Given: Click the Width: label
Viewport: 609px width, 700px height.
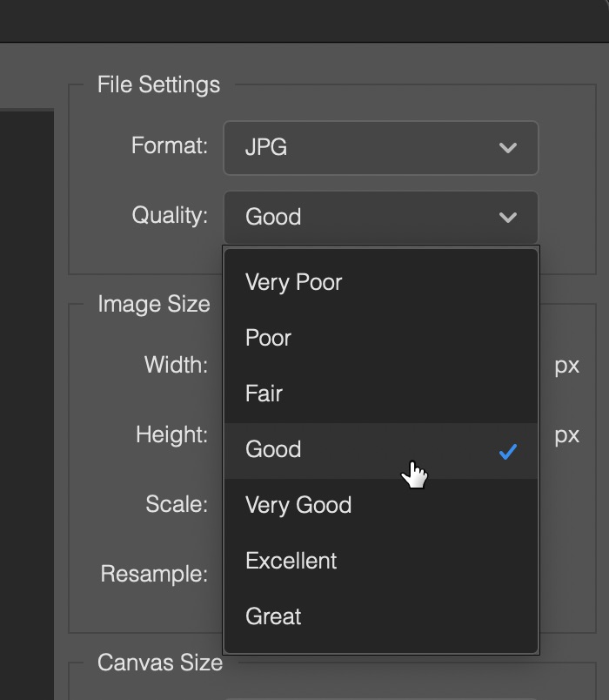Looking at the screenshot, I should click(177, 365).
